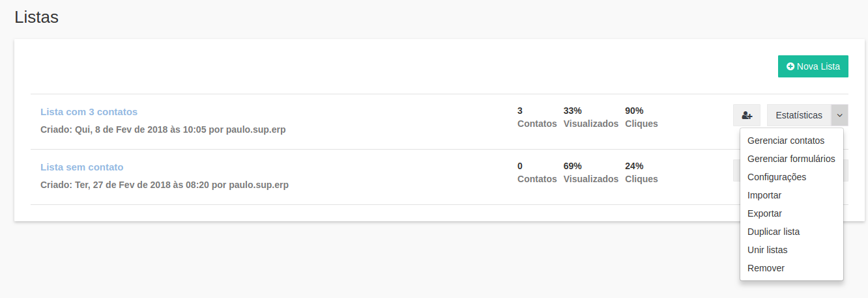
Task: Open the Lista sem contato link
Action: (81, 167)
